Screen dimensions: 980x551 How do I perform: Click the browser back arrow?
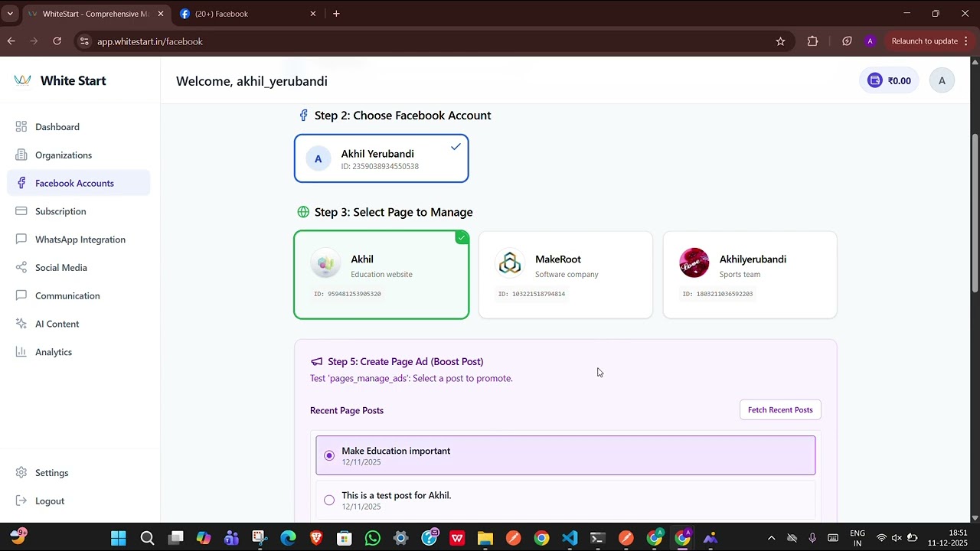tap(11, 41)
